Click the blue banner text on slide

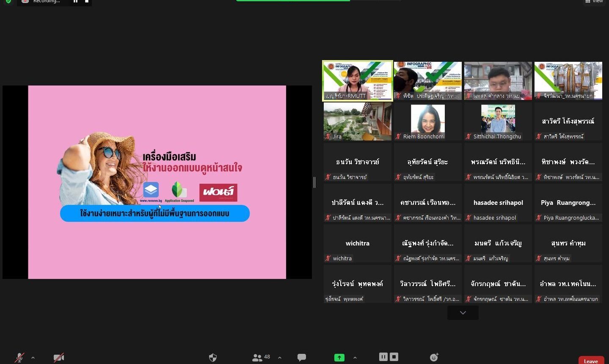pos(155,213)
